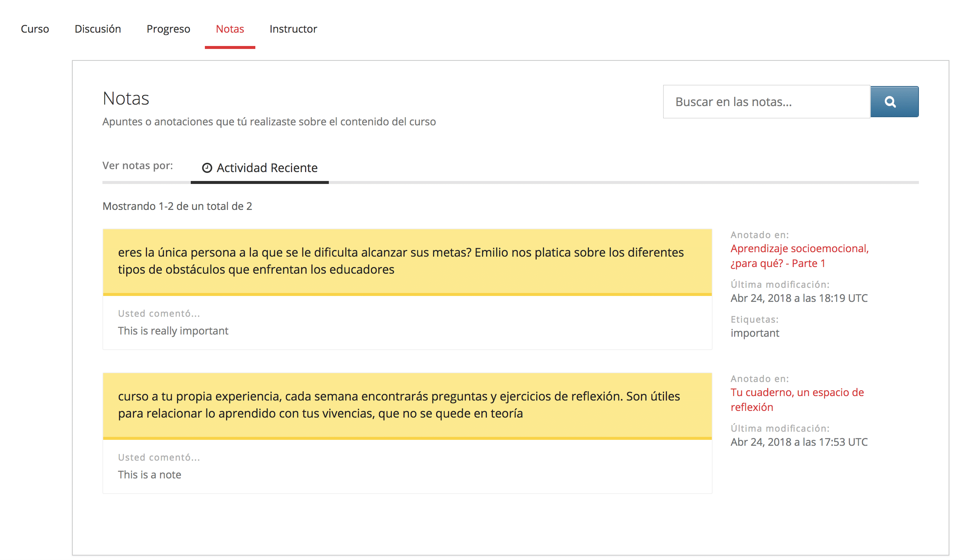Click the 'important' tag under Etiquetas

755,333
